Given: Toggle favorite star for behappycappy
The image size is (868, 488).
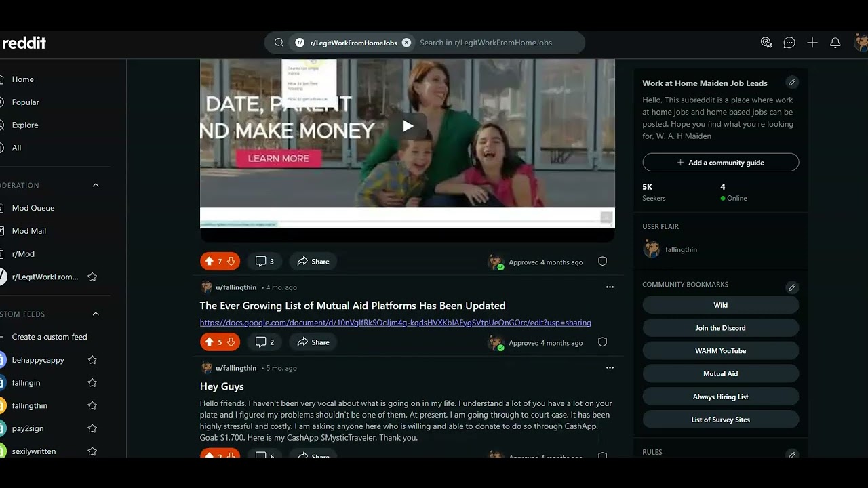Looking at the screenshot, I should tap(92, 360).
